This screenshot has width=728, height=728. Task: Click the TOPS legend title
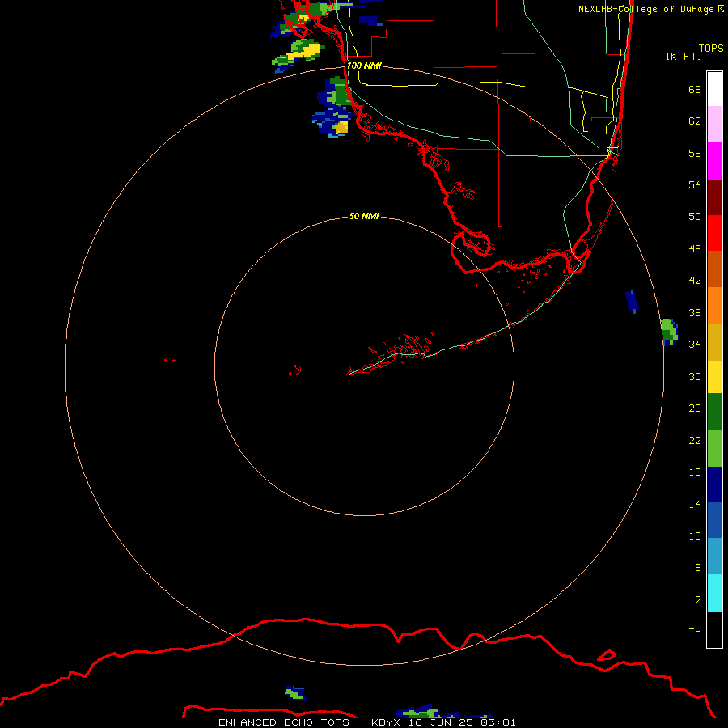pyautogui.click(x=711, y=48)
